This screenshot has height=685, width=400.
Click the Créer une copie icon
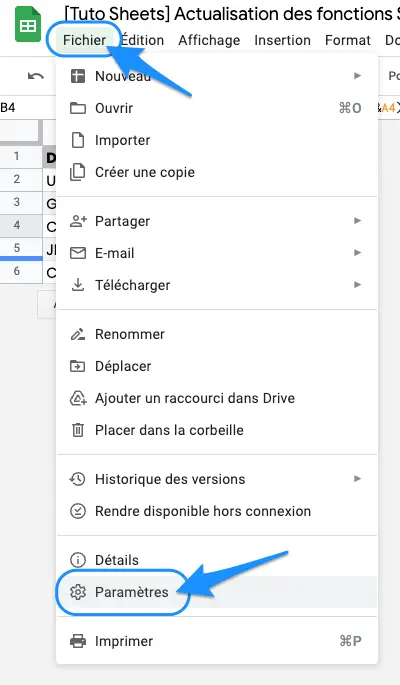coord(78,172)
